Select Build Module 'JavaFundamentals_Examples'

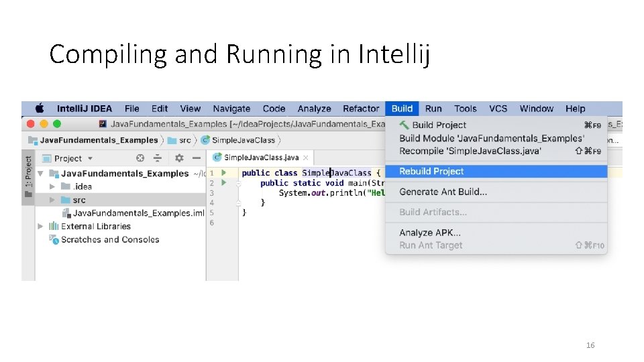point(496,138)
